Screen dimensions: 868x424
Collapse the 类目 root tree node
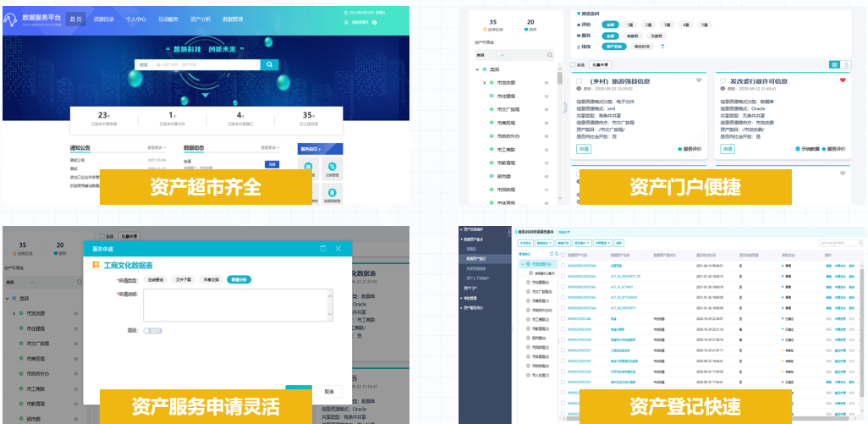(476, 69)
